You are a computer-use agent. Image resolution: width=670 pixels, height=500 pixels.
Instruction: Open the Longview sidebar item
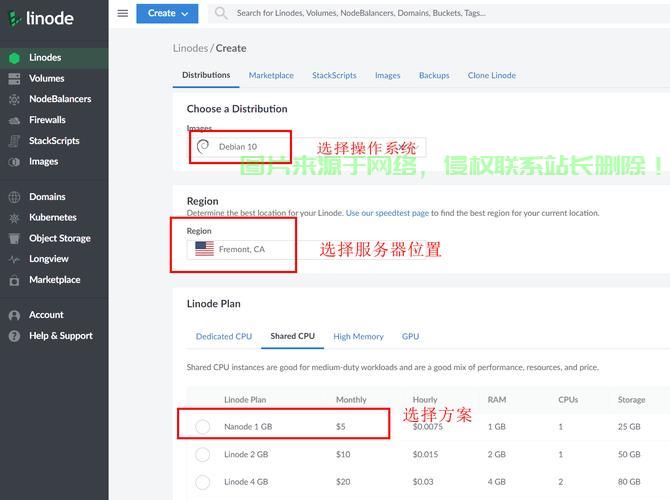pos(54,259)
